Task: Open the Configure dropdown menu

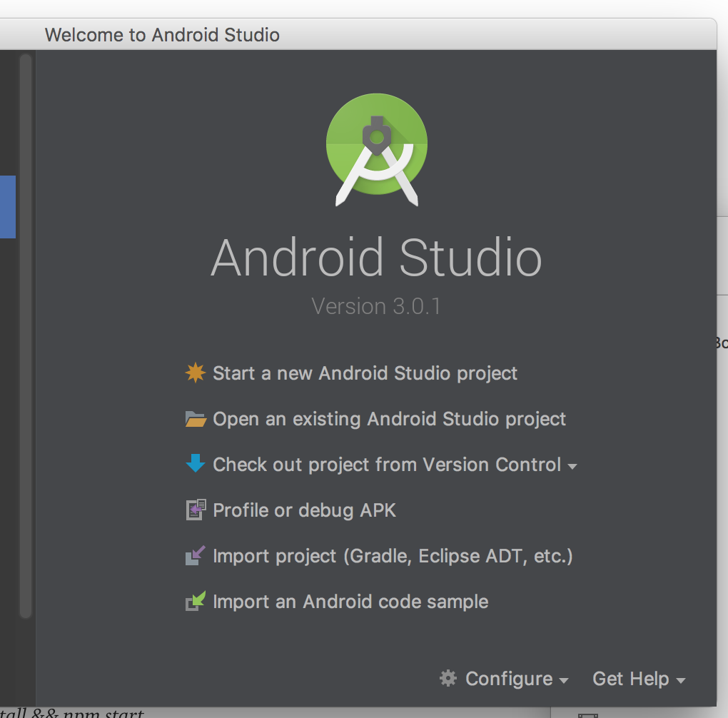Action: tap(508, 679)
